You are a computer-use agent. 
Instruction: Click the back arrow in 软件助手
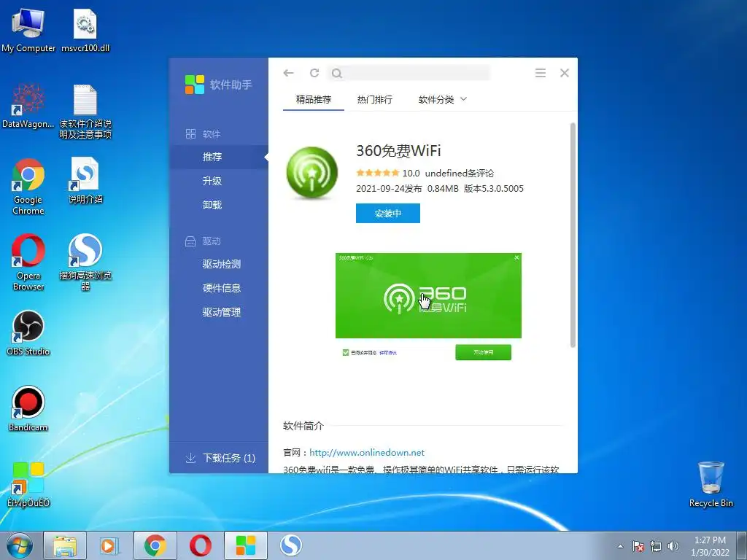pyautogui.click(x=288, y=73)
